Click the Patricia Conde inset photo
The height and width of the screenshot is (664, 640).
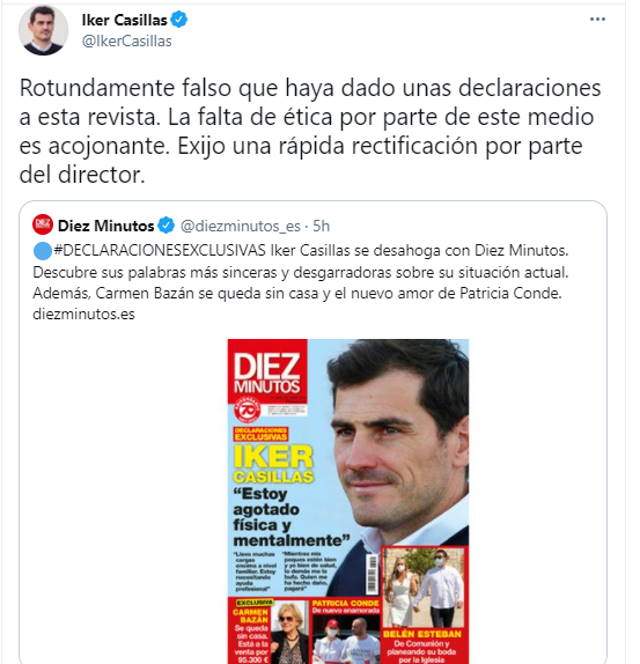point(347,639)
